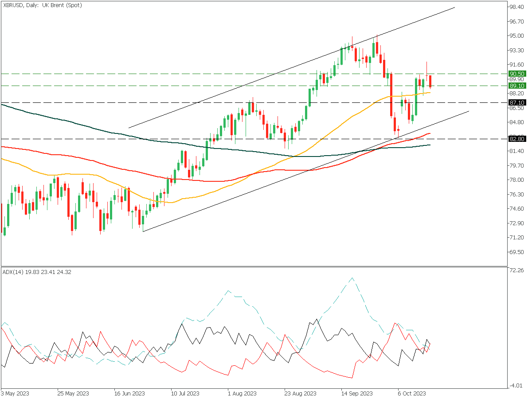Image resolution: width=532 pixels, height=399 pixels.
Task: Select the green 90.50 price level tag
Action: pyautogui.click(x=517, y=74)
